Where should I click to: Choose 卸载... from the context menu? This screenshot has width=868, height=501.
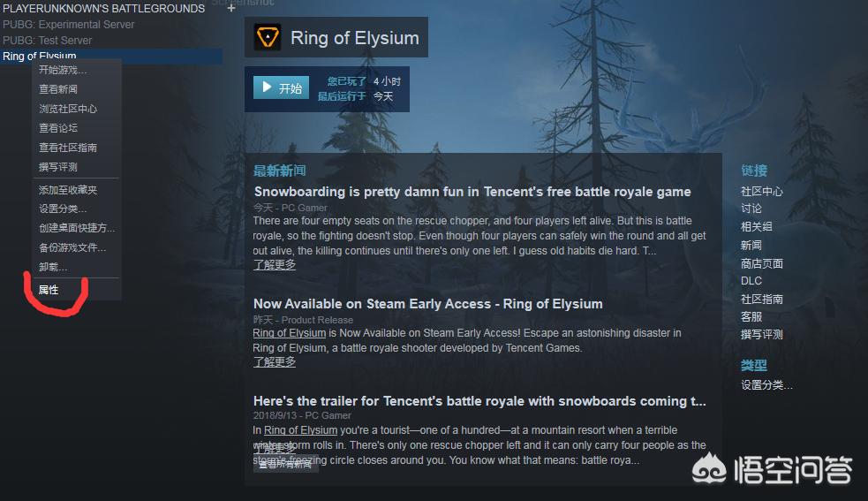[53, 267]
